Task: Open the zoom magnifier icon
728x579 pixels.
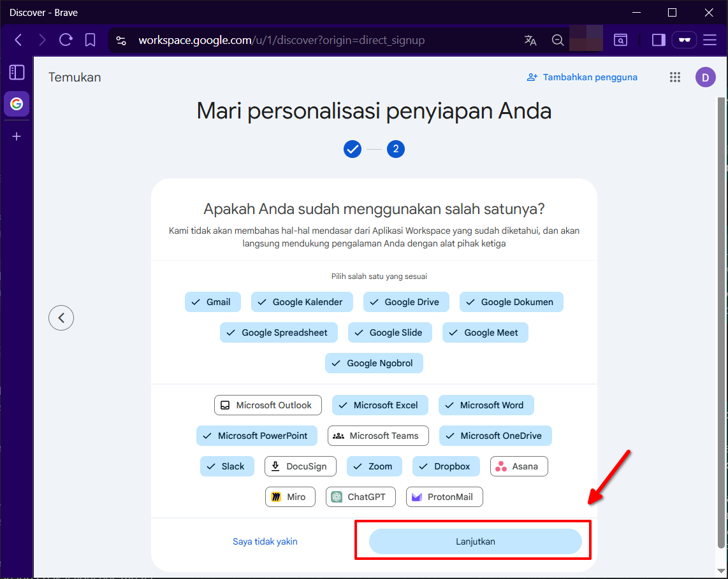Action: point(558,40)
